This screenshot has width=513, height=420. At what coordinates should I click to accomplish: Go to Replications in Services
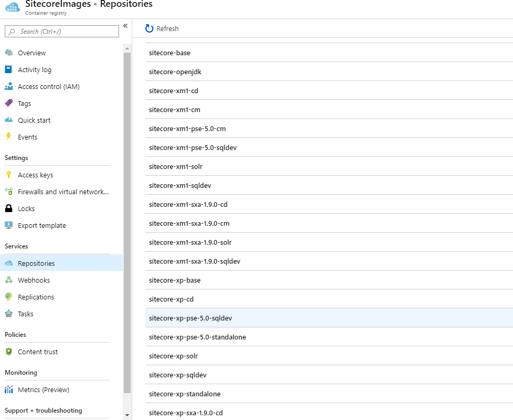point(36,297)
